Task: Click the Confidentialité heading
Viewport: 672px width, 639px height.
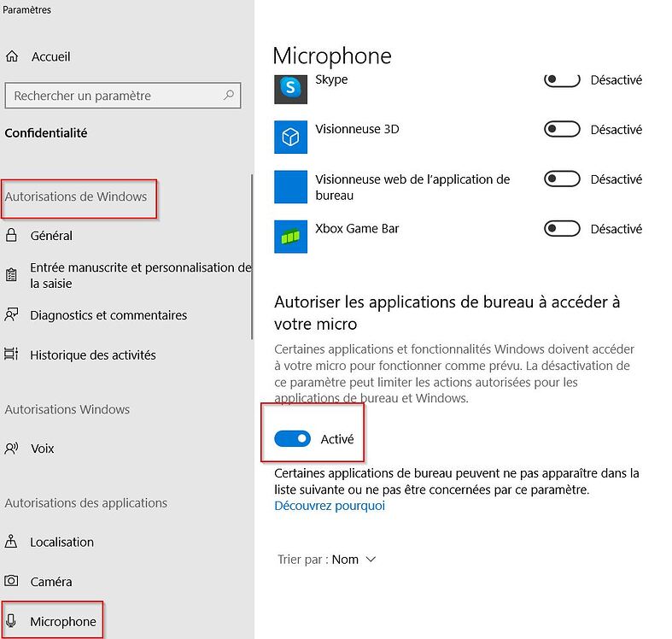Action: click(x=46, y=133)
